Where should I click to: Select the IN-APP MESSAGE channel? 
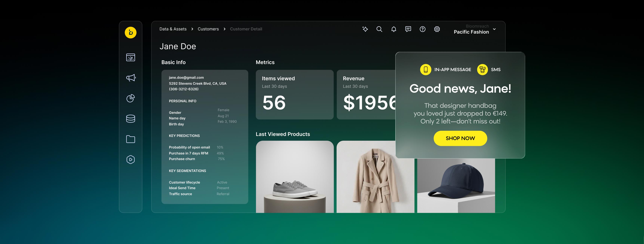point(445,70)
